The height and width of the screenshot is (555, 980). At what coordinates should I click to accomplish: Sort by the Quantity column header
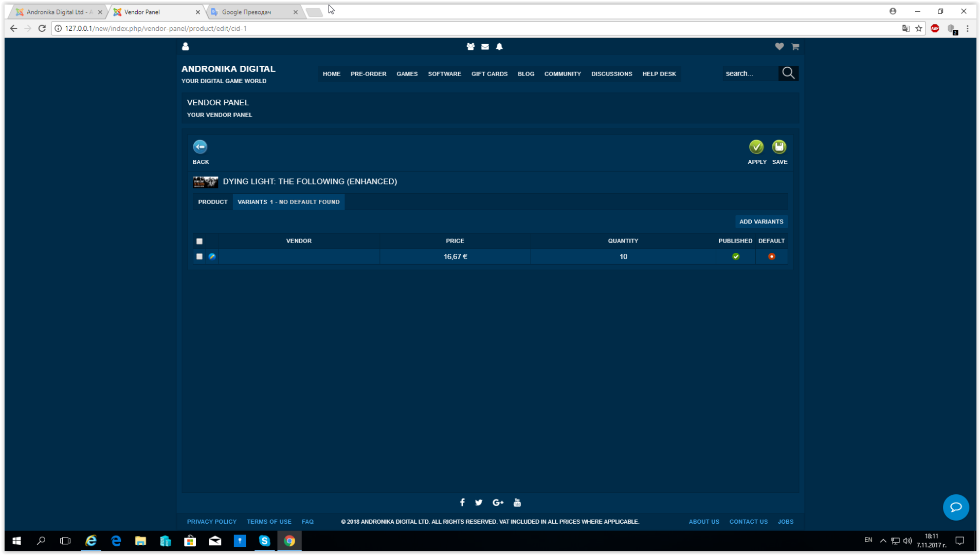[x=623, y=241]
